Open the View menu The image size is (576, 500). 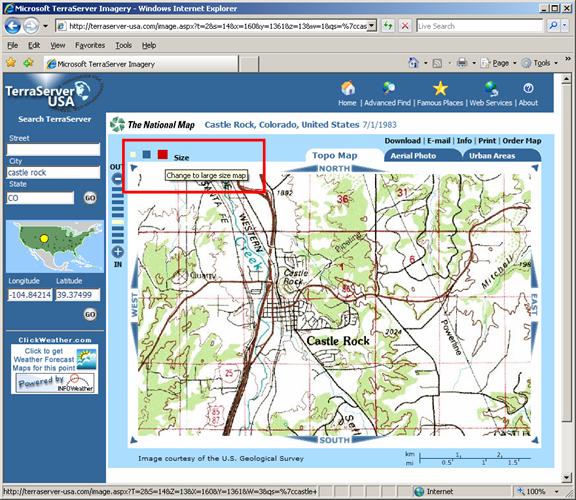coord(58,45)
